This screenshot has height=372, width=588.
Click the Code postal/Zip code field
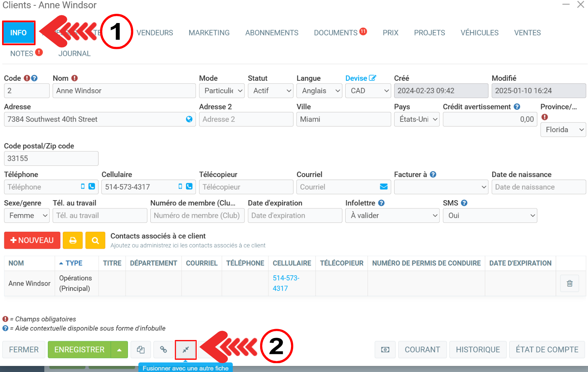click(x=51, y=158)
